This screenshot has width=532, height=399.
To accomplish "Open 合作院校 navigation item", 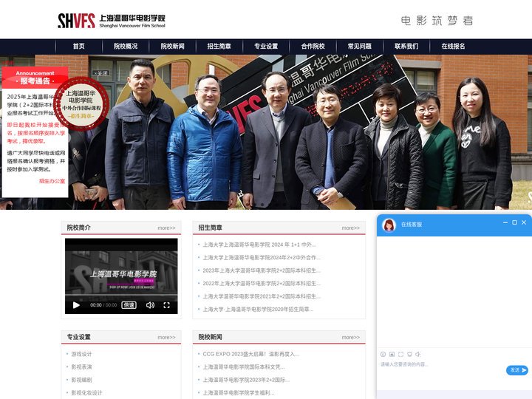I will (x=313, y=46).
